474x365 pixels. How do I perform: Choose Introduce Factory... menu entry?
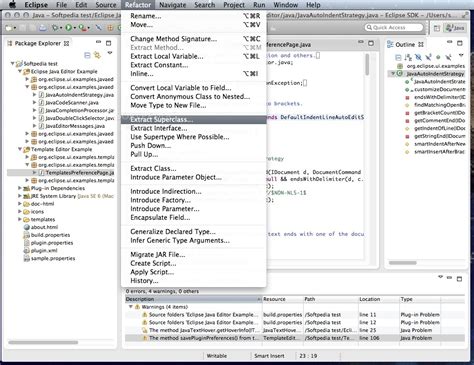click(x=194, y=200)
